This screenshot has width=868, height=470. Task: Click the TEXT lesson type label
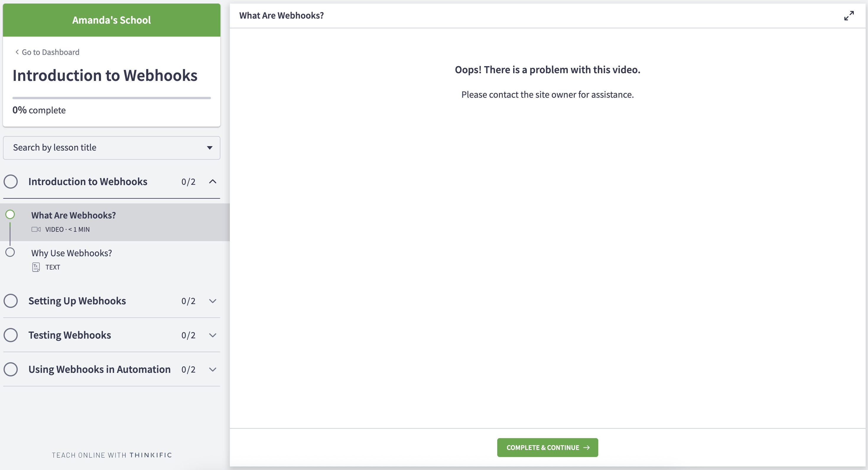pyautogui.click(x=53, y=267)
